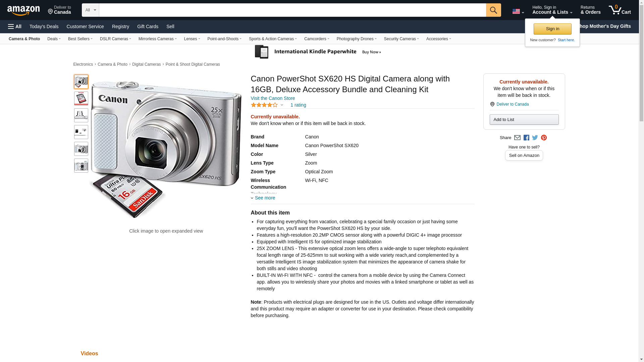Viewport: 644px width, 362px height.
Task: Click into the search input field
Action: pyautogui.click(x=292, y=10)
